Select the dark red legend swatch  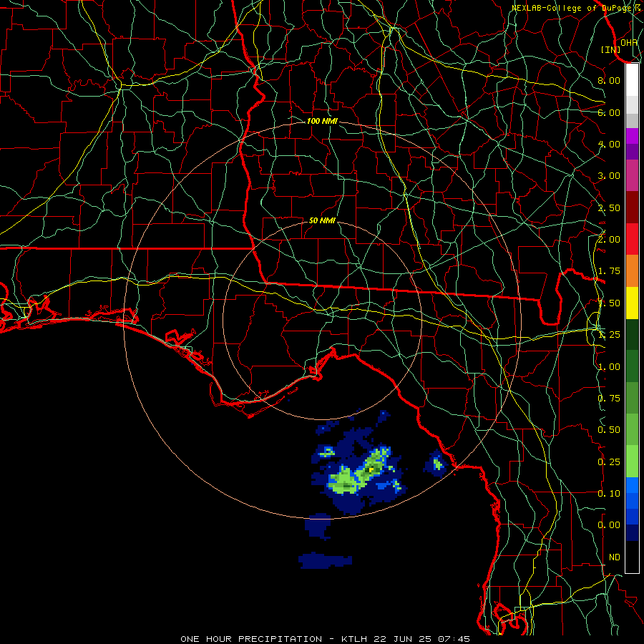(x=632, y=208)
